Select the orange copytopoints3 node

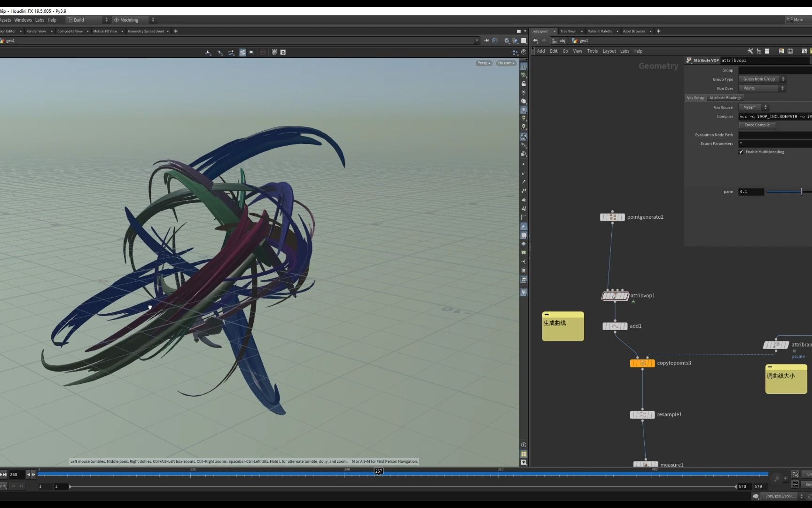tap(642, 363)
